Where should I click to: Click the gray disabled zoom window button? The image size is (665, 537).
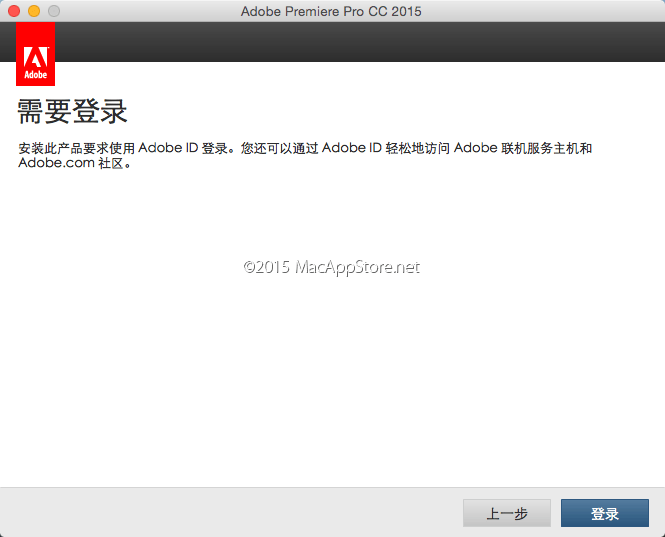tap(53, 11)
